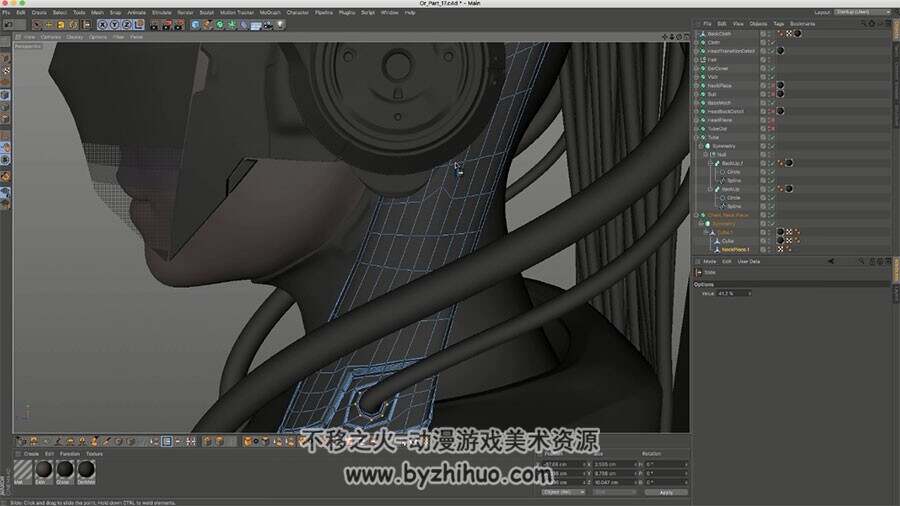Expand the Tube object hierarchy

[x=696, y=137]
